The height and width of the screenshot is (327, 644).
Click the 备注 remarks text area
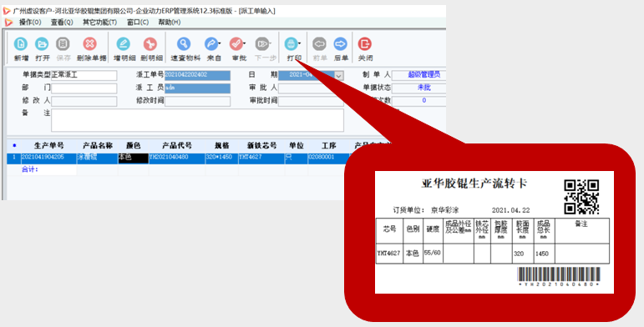[197, 120]
